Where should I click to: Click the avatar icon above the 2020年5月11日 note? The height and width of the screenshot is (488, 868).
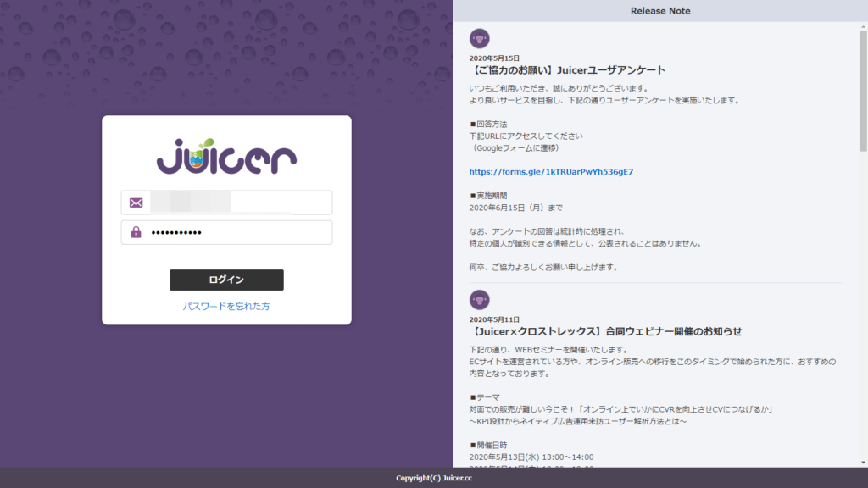click(480, 300)
